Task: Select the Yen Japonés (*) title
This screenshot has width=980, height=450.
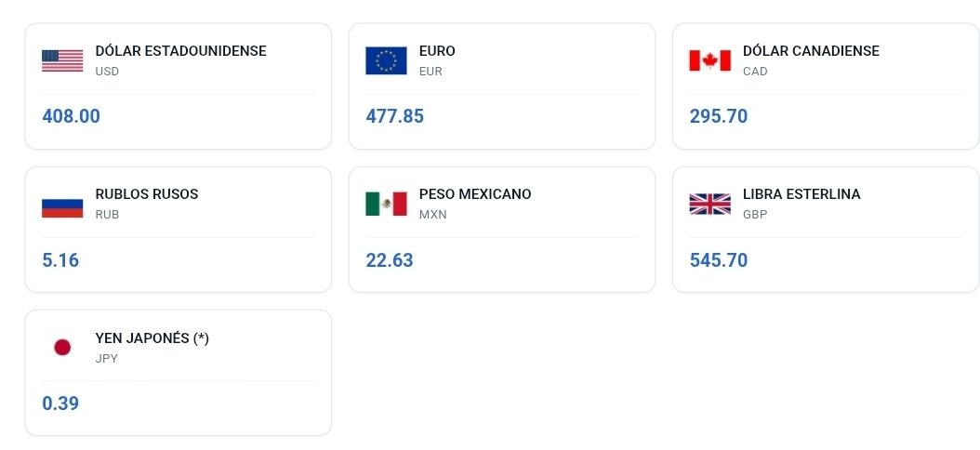Action: click(x=152, y=338)
